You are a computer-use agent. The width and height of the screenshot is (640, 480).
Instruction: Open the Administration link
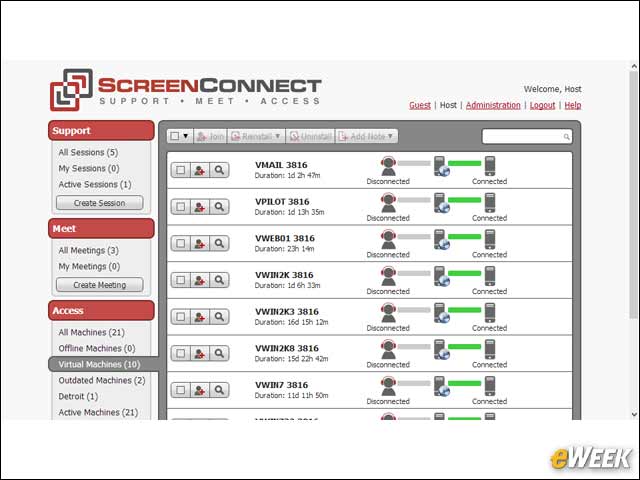pos(493,105)
